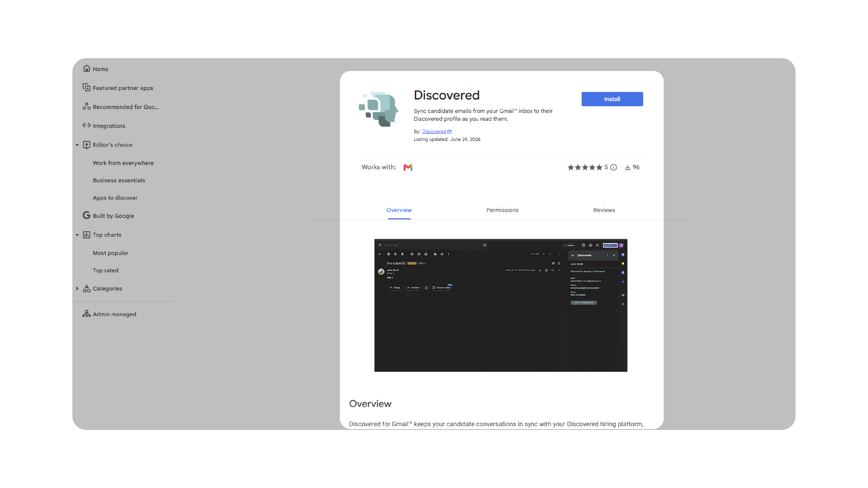Click the rating info icon

pyautogui.click(x=614, y=167)
